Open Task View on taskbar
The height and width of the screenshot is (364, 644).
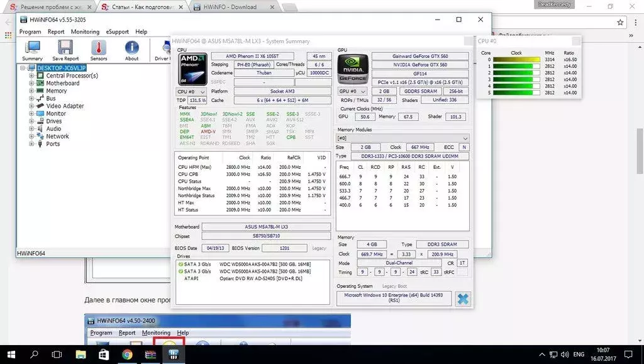(57, 355)
